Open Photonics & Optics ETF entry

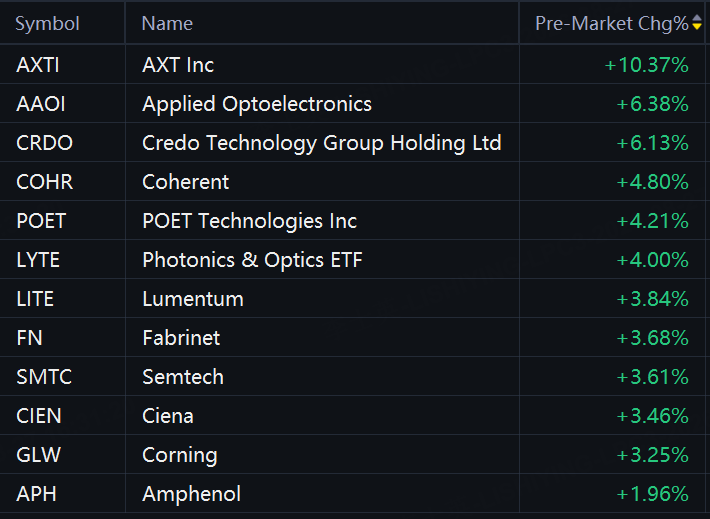point(252,260)
